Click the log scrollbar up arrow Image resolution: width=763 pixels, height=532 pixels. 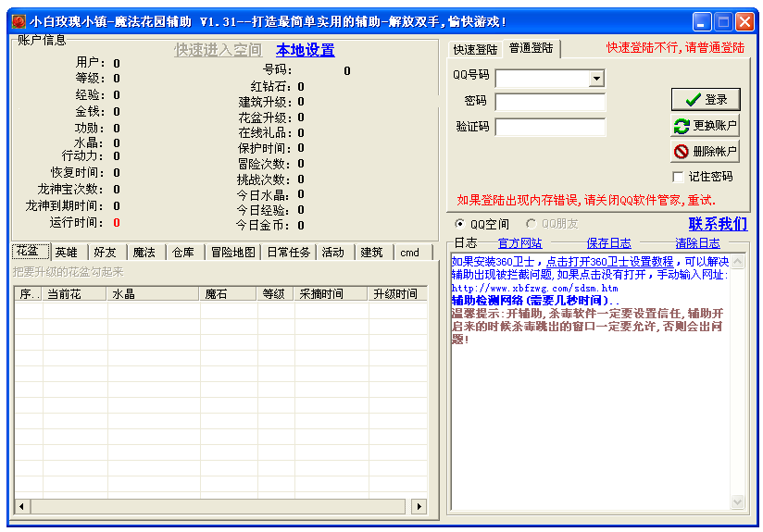[738, 262]
